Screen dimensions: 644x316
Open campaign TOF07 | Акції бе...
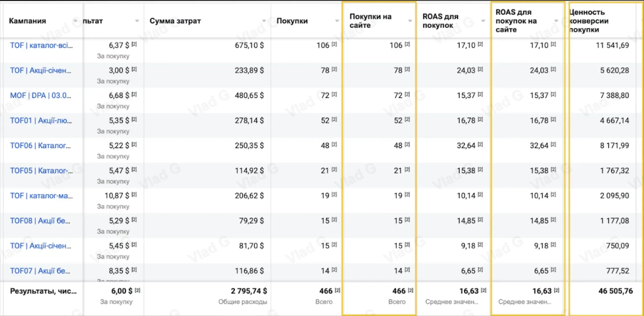[x=40, y=271]
